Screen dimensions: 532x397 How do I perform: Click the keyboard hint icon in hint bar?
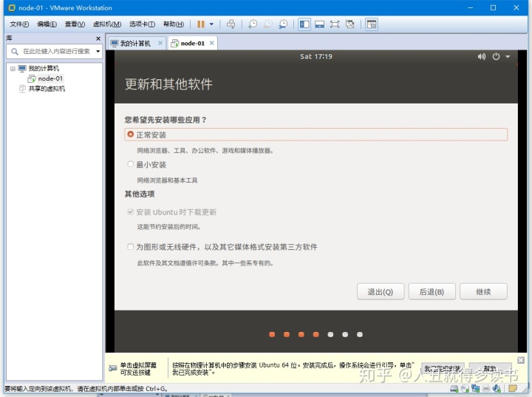coord(112,368)
